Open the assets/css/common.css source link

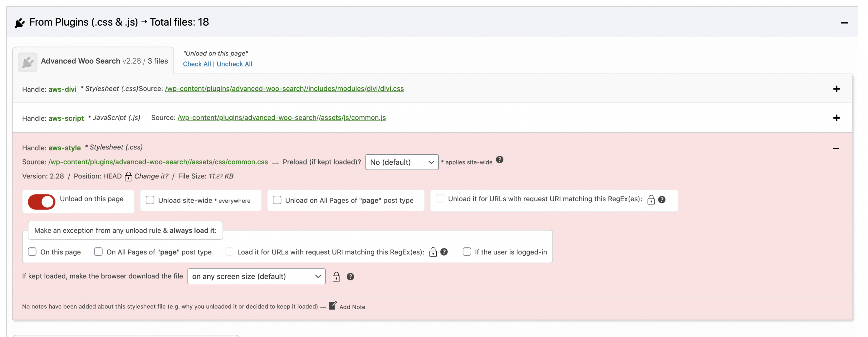pos(158,162)
